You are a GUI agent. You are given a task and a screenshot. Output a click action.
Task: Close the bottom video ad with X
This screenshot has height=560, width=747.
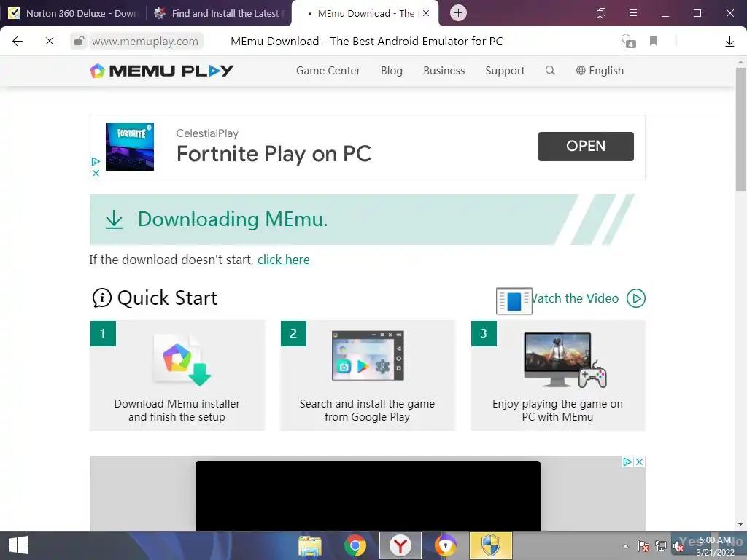click(640, 462)
